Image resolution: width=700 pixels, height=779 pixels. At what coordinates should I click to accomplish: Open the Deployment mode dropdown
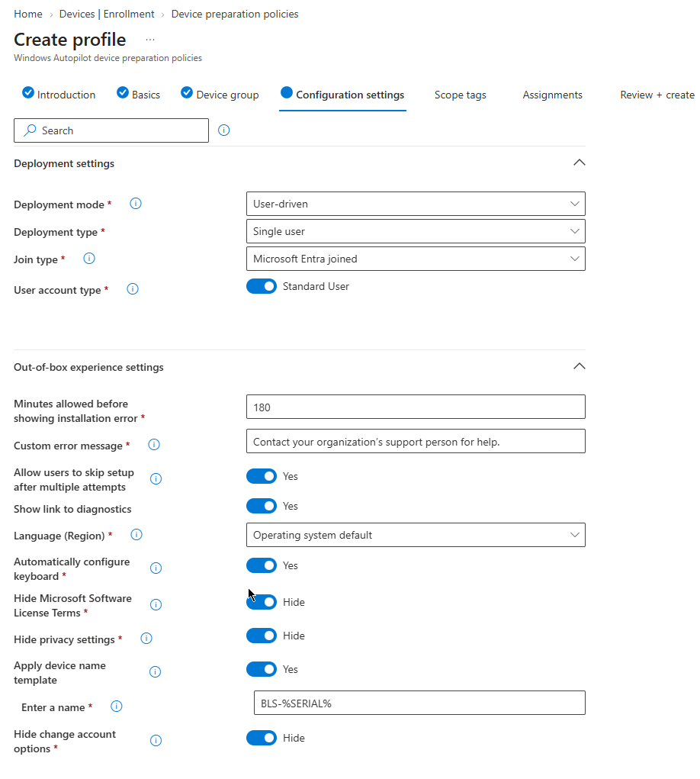[x=416, y=204]
